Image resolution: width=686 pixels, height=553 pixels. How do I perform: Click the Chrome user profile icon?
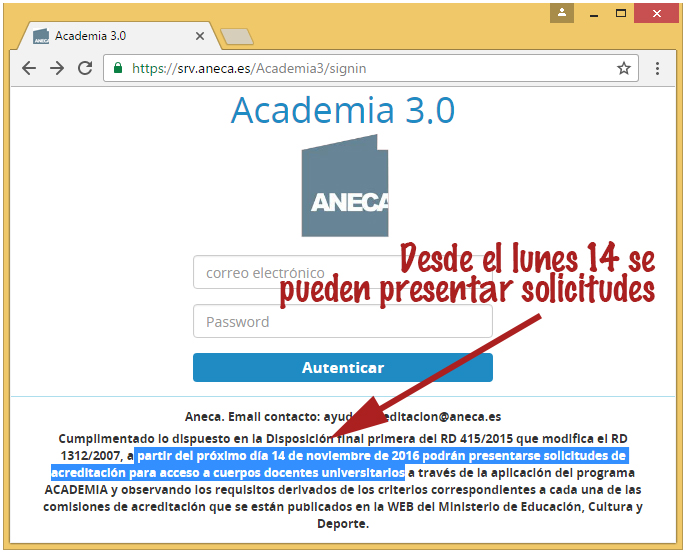(562, 13)
